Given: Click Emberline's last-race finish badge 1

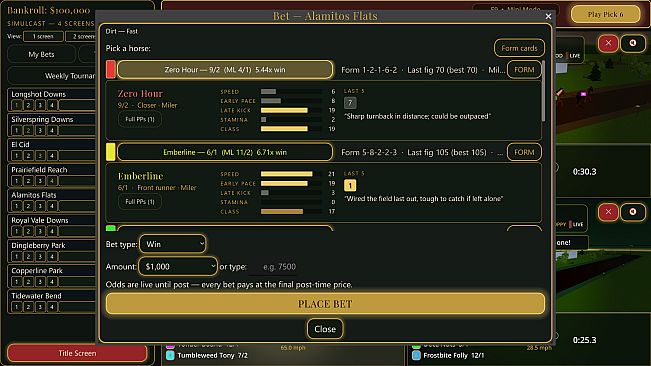Looking at the screenshot, I should point(350,185).
